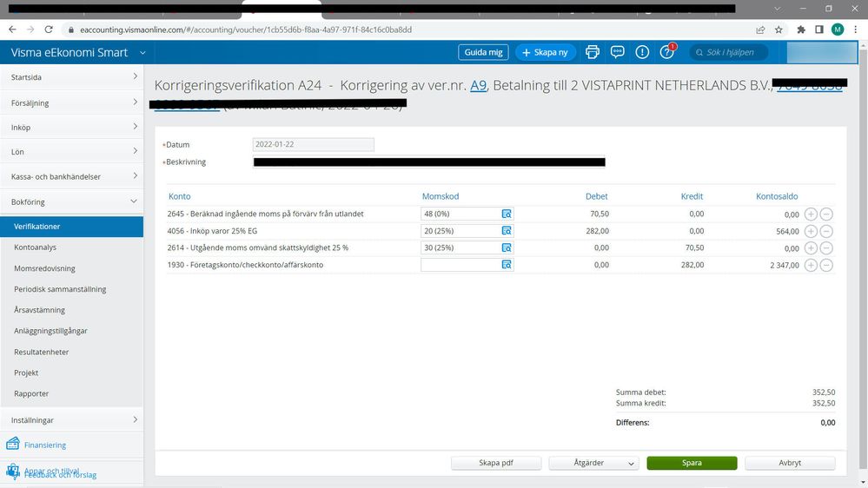Select Kontoanalys in the sidebar menu
Viewport: 868px width, 488px height.
[36, 247]
